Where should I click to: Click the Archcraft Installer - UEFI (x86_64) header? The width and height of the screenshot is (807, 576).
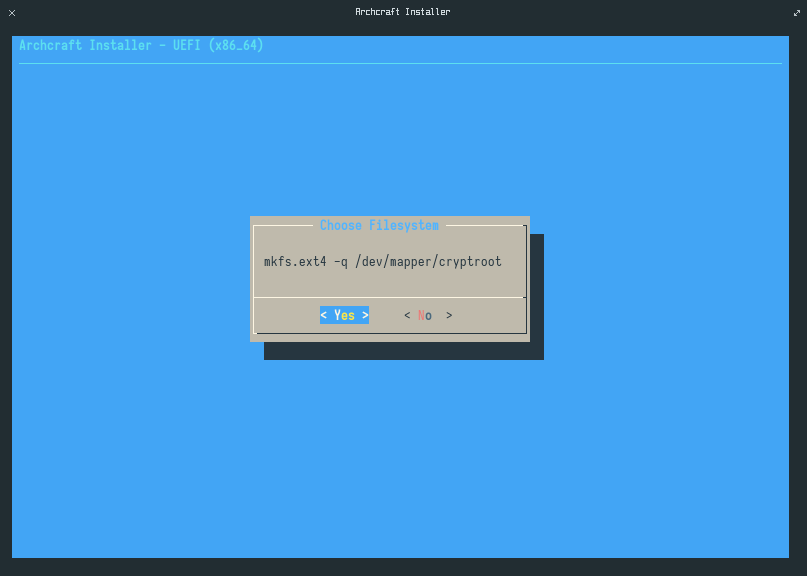[x=141, y=45]
